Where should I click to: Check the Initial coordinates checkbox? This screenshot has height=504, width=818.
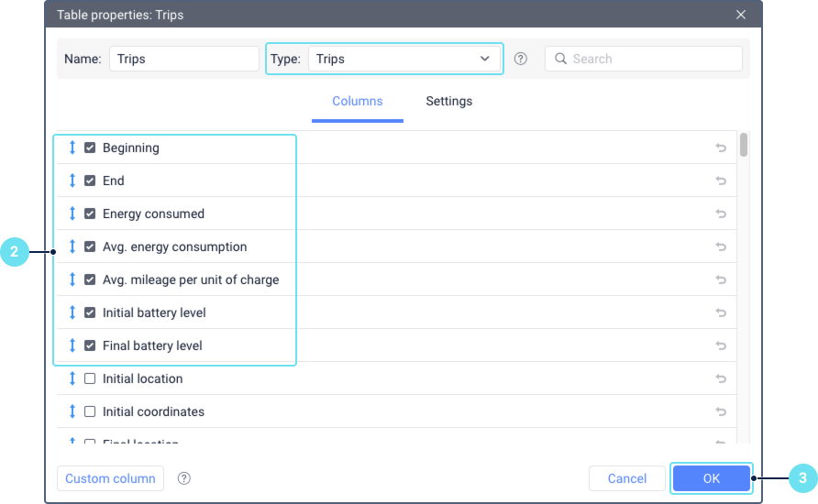click(90, 411)
